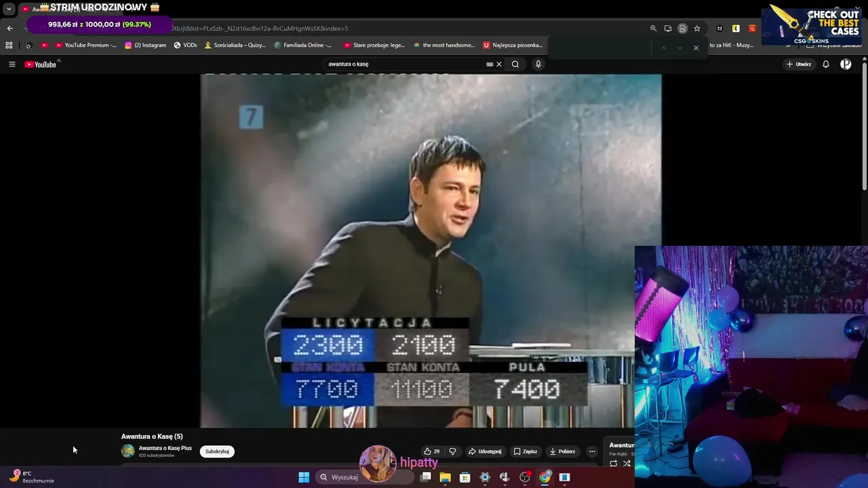This screenshot has width=868, height=488.
Task: Open the Awantura o Kasę Plus channel name
Action: [x=165, y=448]
